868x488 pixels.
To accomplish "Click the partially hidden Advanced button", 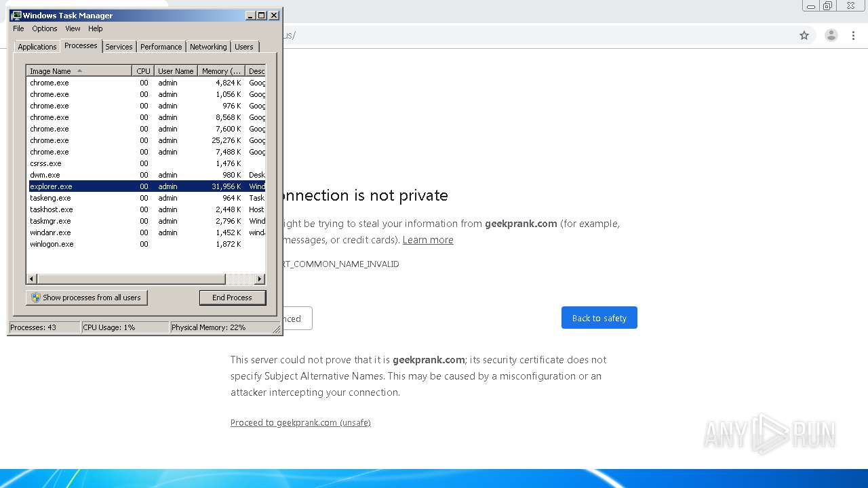I will click(297, 319).
